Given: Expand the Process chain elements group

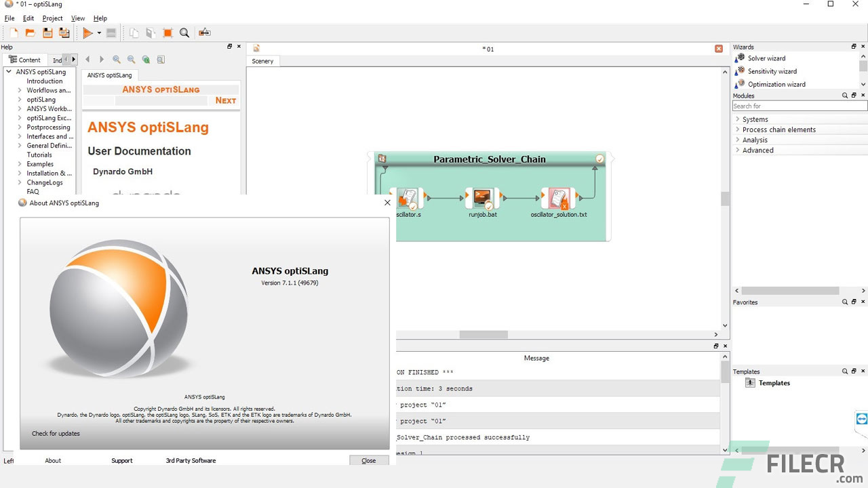Looking at the screenshot, I should tap(738, 129).
